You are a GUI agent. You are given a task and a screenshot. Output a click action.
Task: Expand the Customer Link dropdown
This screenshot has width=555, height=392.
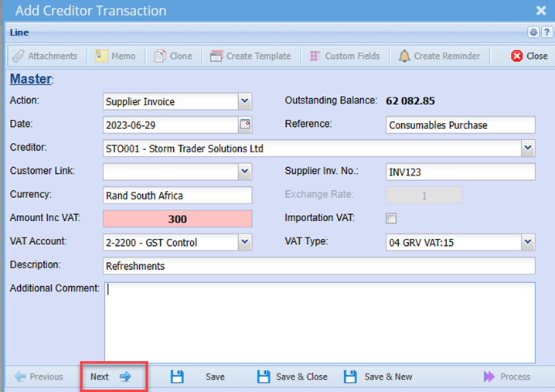(244, 172)
